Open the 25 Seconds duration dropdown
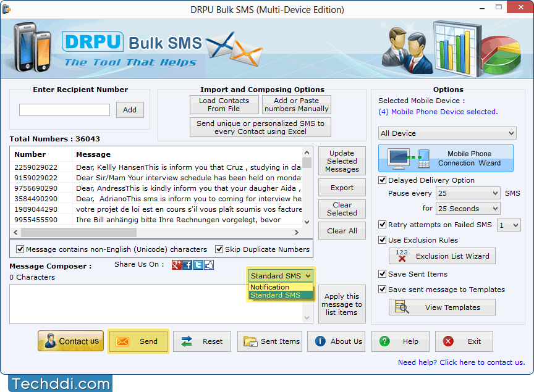The width and height of the screenshot is (534, 392). [468, 208]
